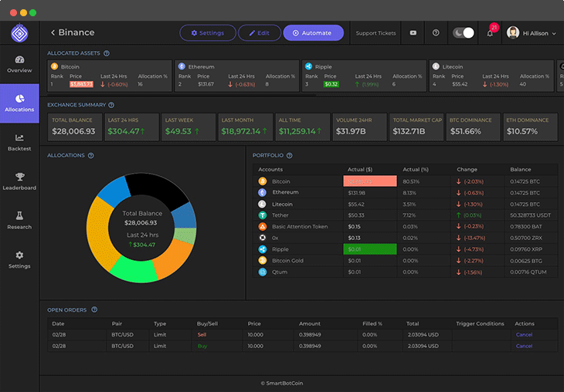
Task: Go back with the arrow beside Binance
Action: coord(53,32)
